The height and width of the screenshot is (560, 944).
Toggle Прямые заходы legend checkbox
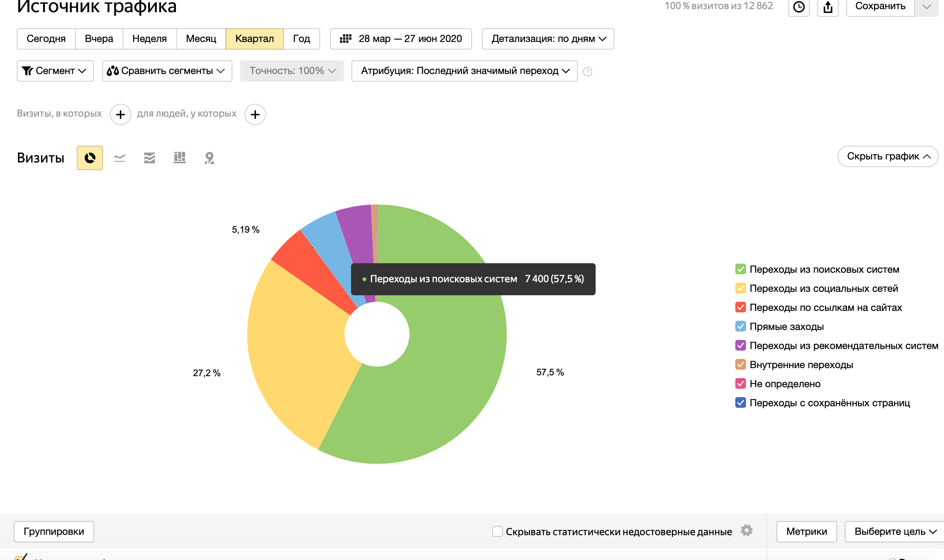[740, 327]
